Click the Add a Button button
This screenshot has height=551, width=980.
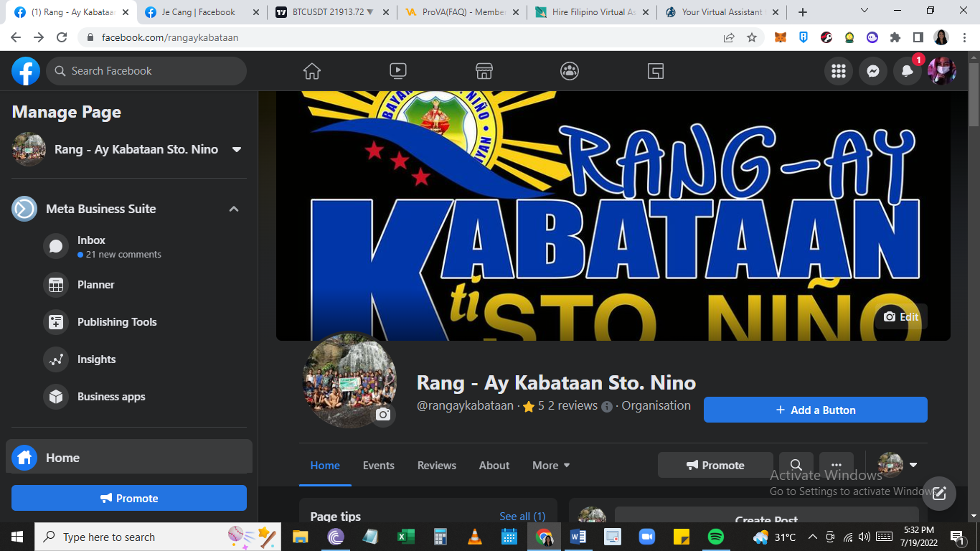pos(816,410)
